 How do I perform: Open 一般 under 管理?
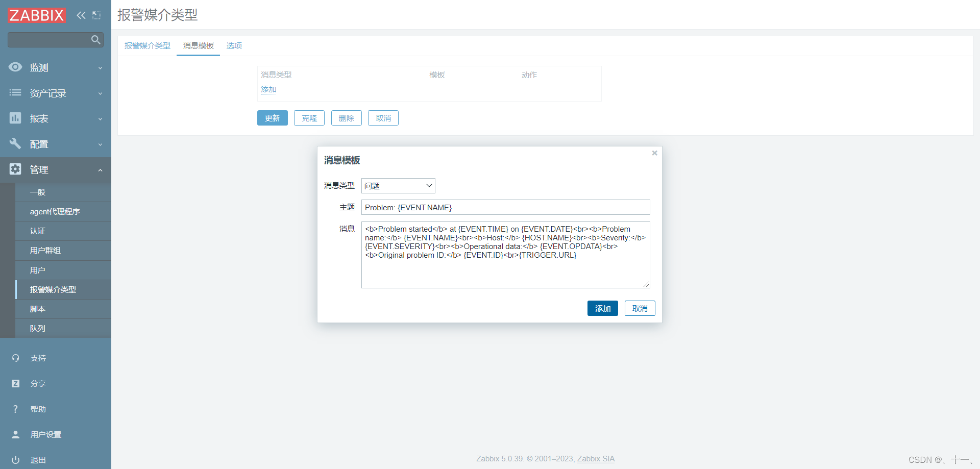point(63,192)
